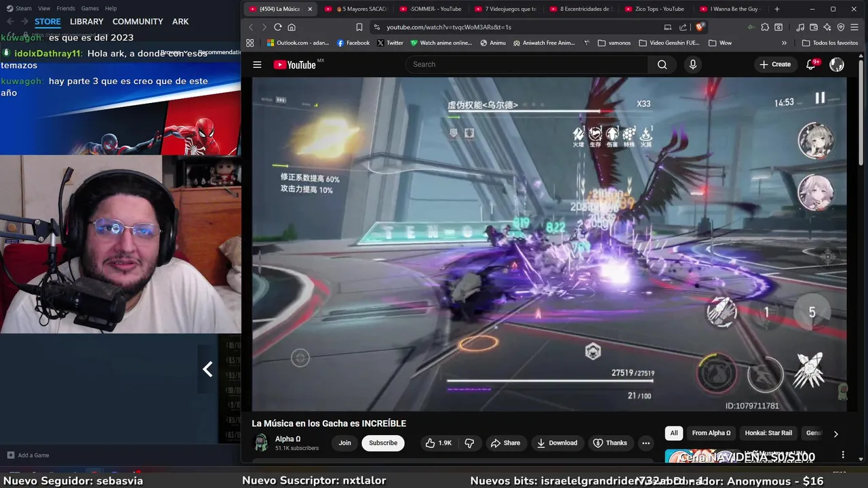Open Steam's View menu
Image resolution: width=868 pixels, height=488 pixels.
[44, 8]
